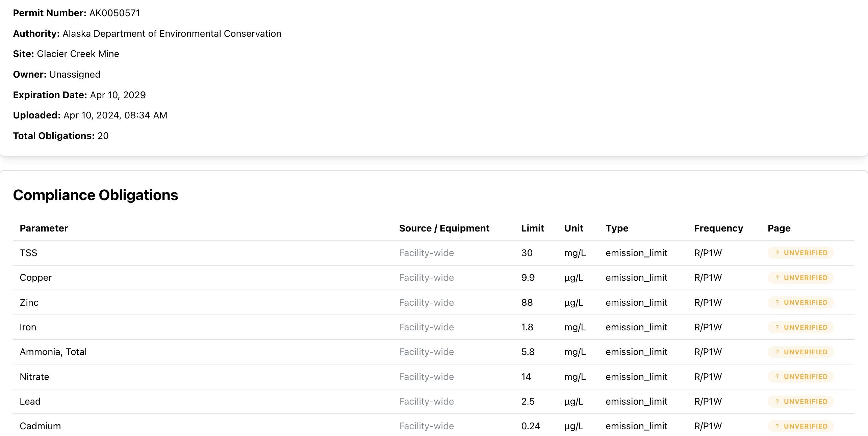The width and height of the screenshot is (868, 436).
Task: Click the limit value 14 for Nitrate
Action: pos(526,377)
